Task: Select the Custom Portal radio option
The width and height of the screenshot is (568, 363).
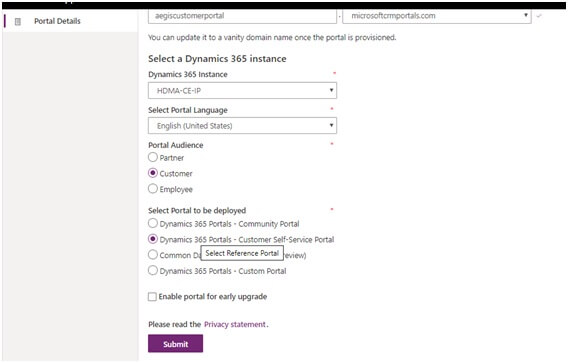Action: click(153, 271)
